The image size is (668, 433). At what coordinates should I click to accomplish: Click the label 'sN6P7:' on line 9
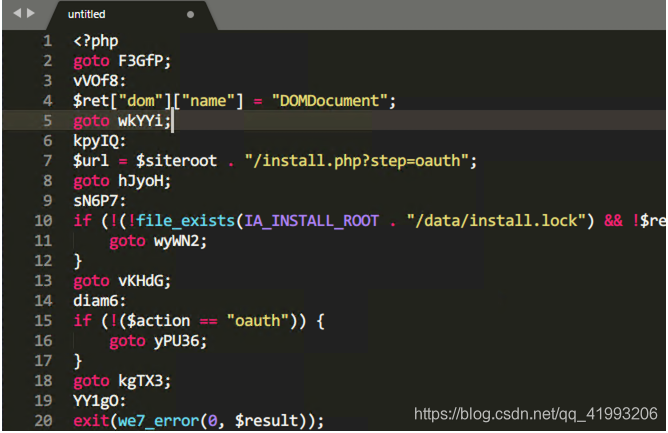tap(100, 201)
